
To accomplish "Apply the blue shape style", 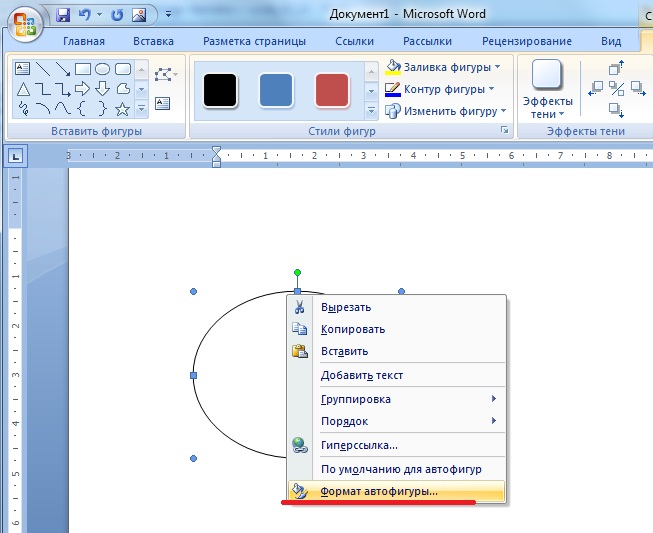I will click(276, 90).
